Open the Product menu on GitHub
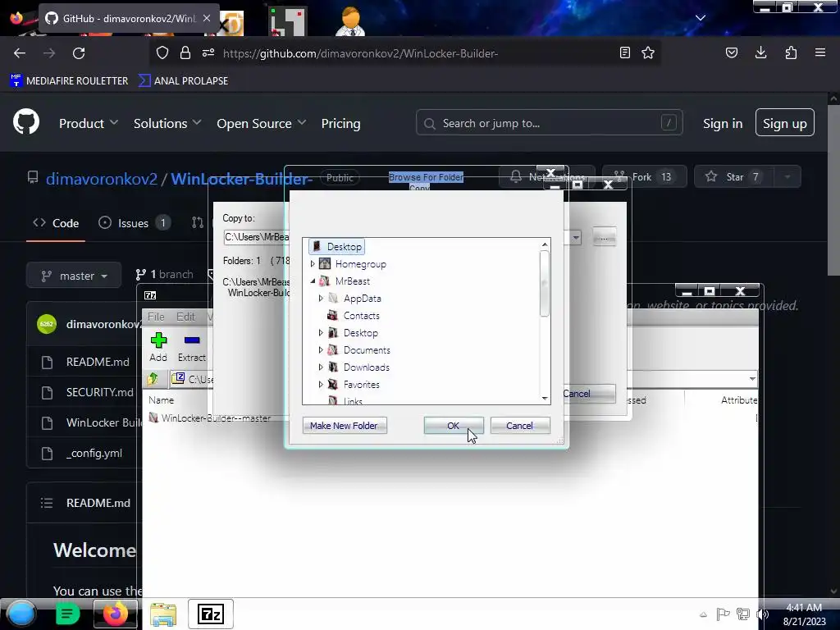The image size is (840, 630). click(89, 123)
